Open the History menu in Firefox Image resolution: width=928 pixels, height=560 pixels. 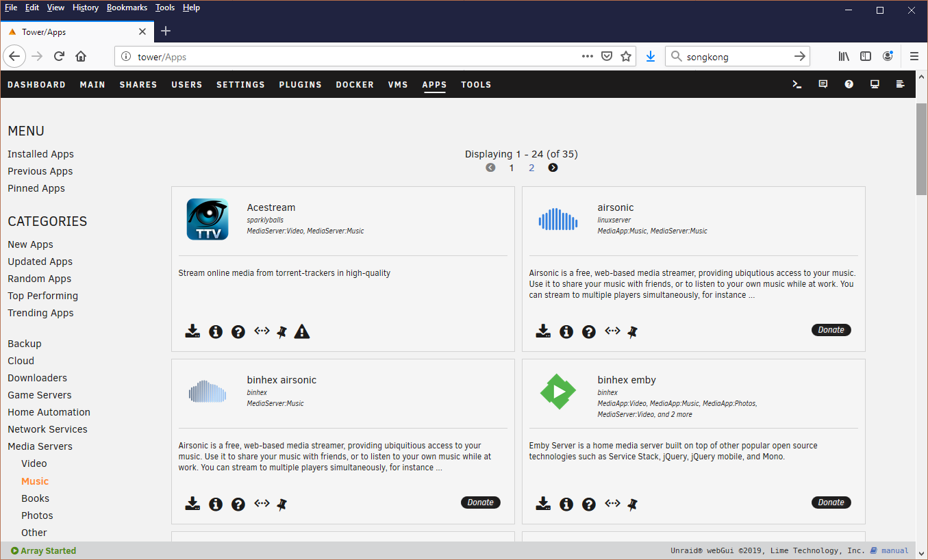coord(86,8)
